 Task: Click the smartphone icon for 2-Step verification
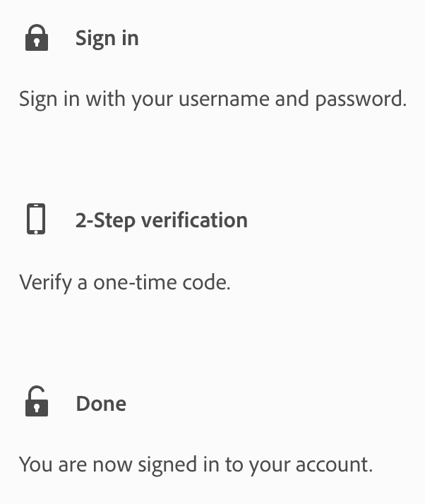tap(36, 220)
